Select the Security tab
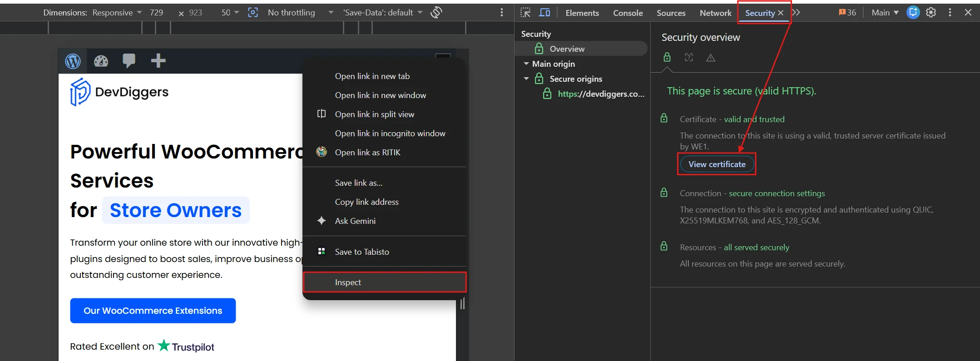This screenshot has height=361, width=980. [x=760, y=13]
